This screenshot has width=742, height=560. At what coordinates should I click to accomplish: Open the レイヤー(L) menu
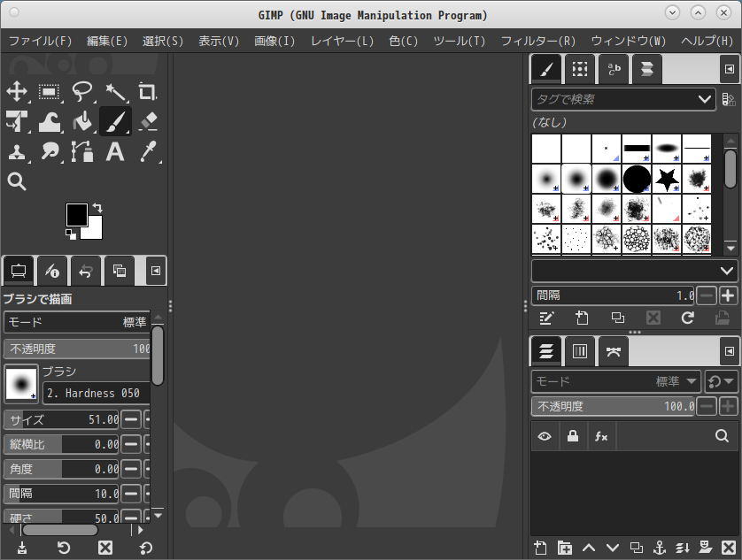342,42
